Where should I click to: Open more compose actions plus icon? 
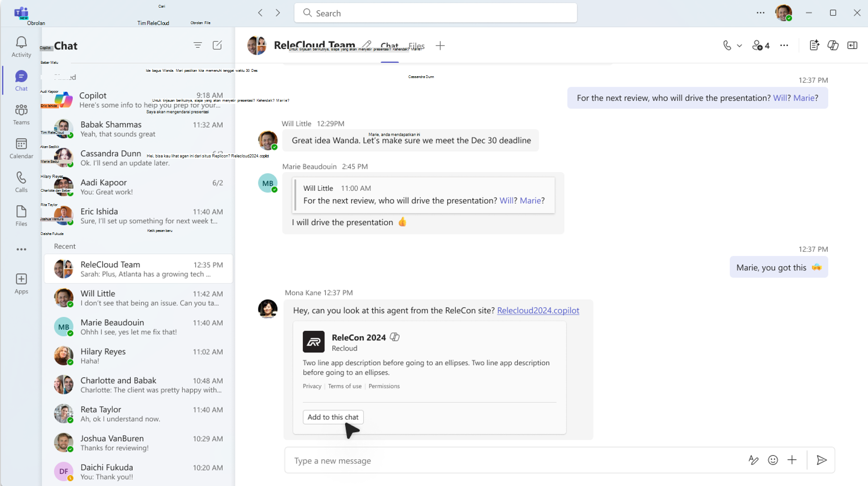(x=792, y=460)
